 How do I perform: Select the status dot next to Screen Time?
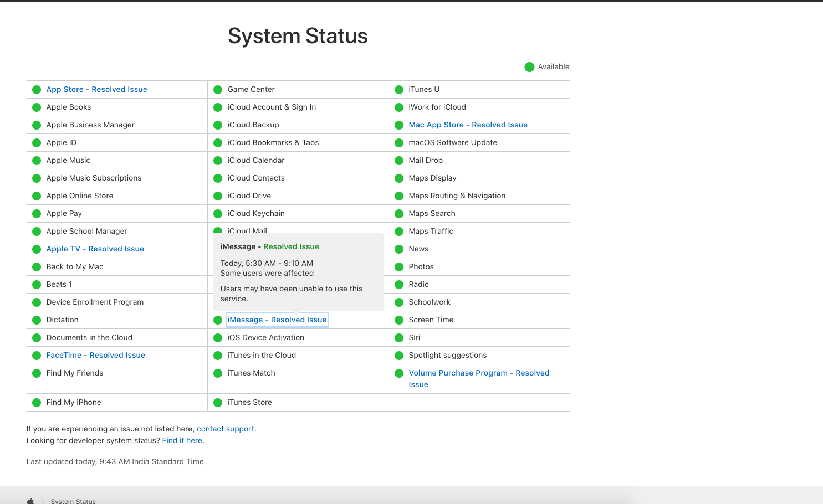[399, 320]
